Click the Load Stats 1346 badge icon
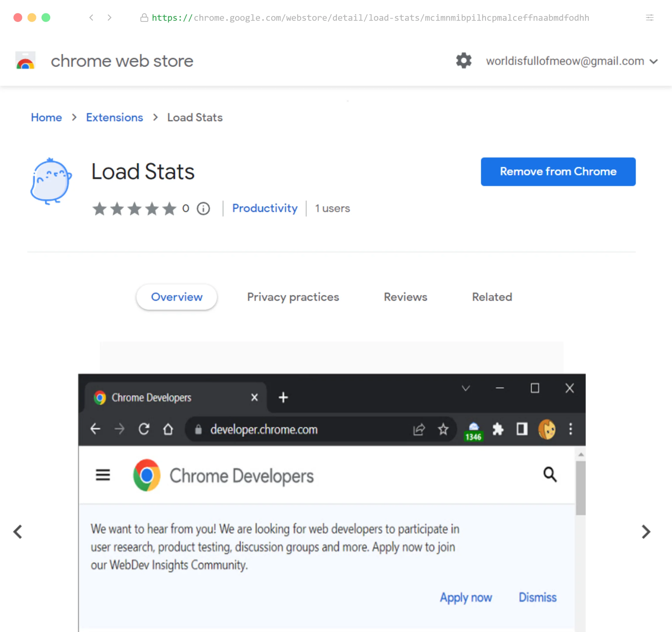Screen dimensions: 672x632 (473, 431)
